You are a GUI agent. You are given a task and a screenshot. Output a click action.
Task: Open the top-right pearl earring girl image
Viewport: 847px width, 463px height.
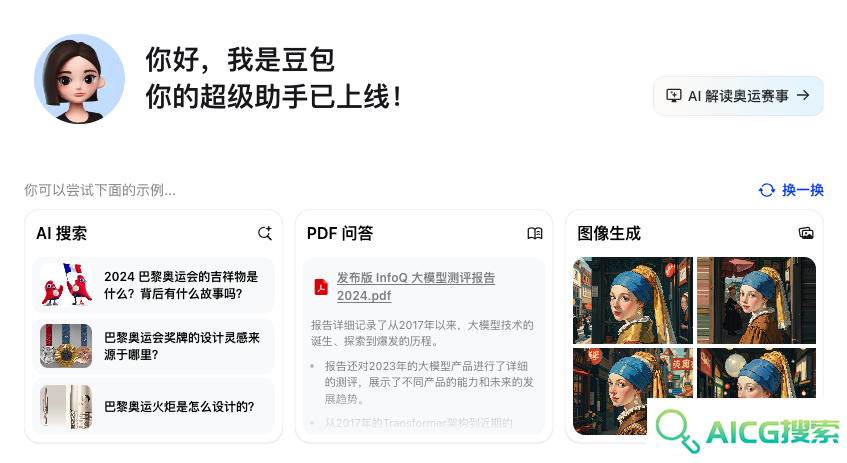tap(756, 300)
